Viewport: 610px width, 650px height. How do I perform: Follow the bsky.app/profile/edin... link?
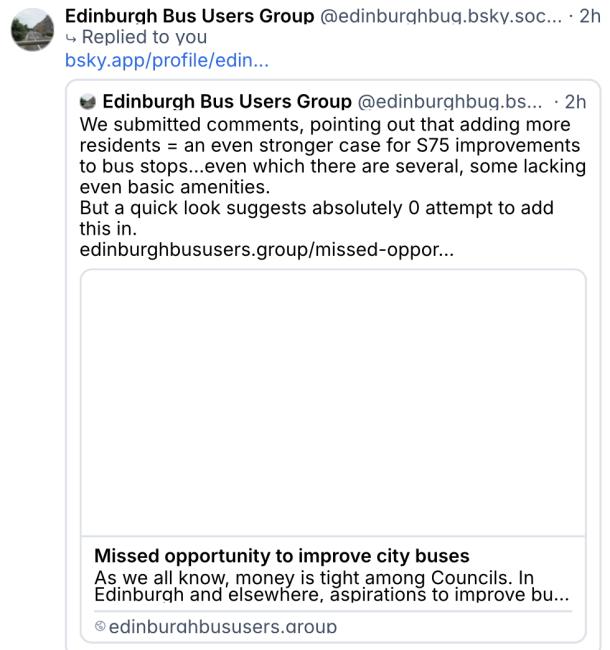(x=166, y=60)
